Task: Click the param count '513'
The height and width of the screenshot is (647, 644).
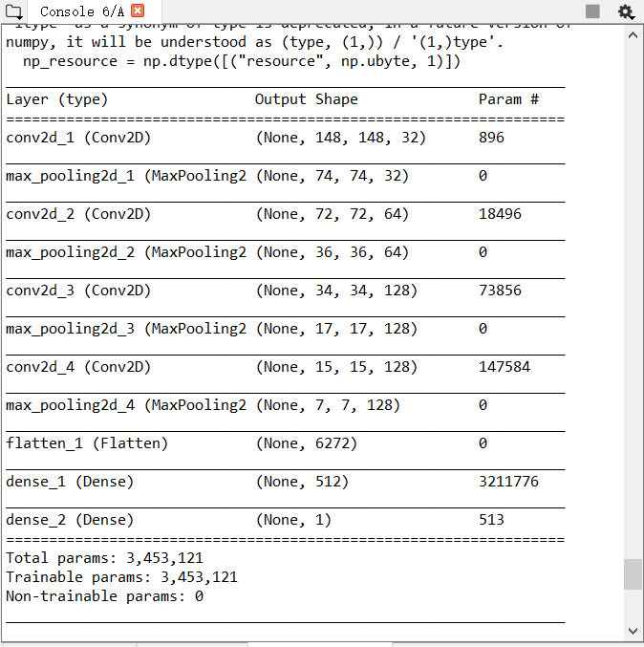Action: [x=491, y=520]
